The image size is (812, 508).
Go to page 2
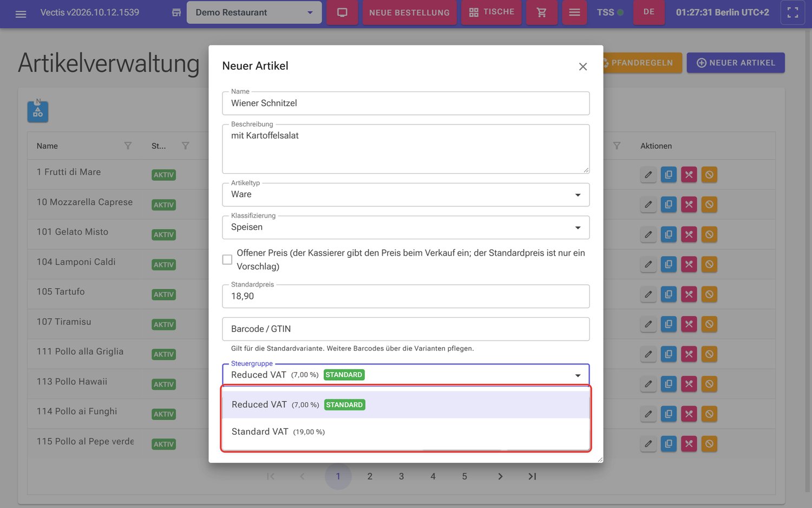pyautogui.click(x=370, y=477)
